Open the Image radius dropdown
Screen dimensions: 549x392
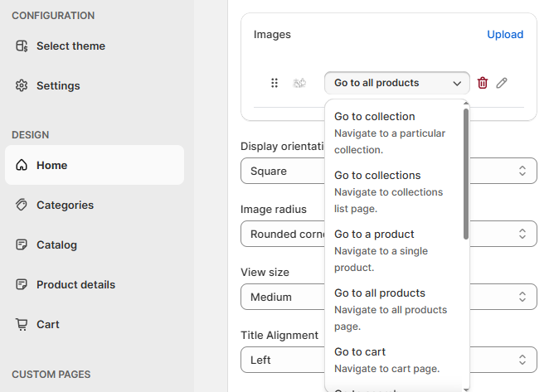click(389, 234)
